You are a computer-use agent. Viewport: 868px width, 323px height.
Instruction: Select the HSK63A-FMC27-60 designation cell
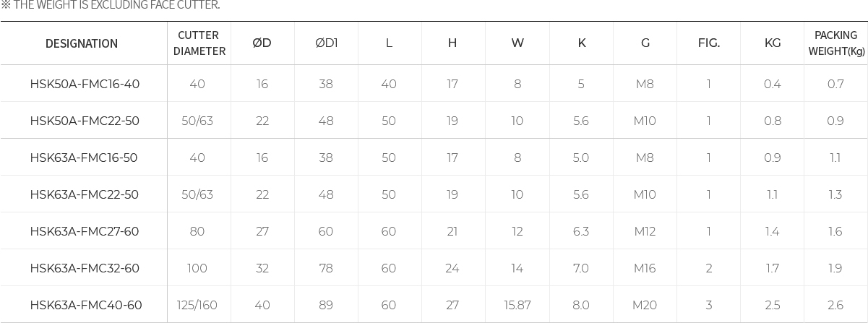pyautogui.click(x=84, y=232)
